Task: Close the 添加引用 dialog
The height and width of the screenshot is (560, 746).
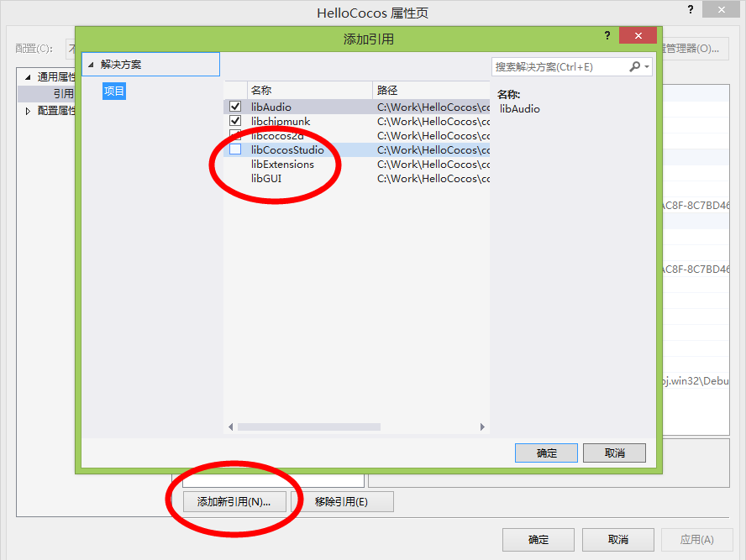Action: coord(638,35)
